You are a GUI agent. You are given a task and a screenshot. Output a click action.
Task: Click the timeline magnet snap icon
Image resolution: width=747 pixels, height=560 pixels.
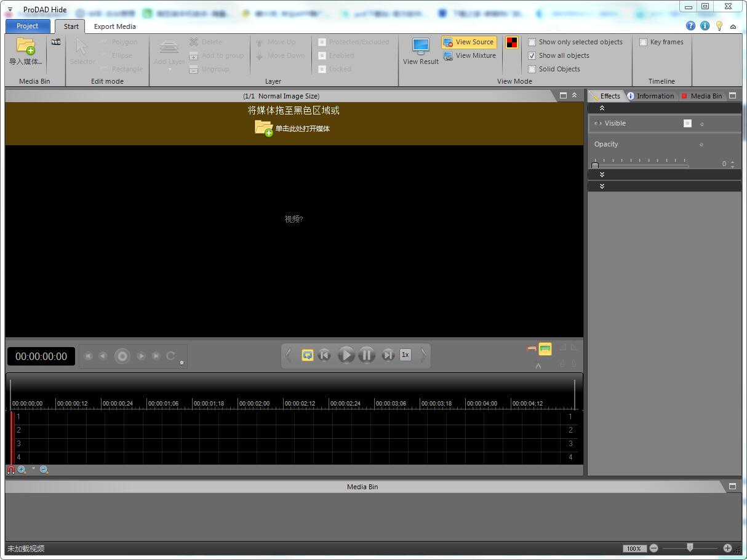[x=10, y=470]
